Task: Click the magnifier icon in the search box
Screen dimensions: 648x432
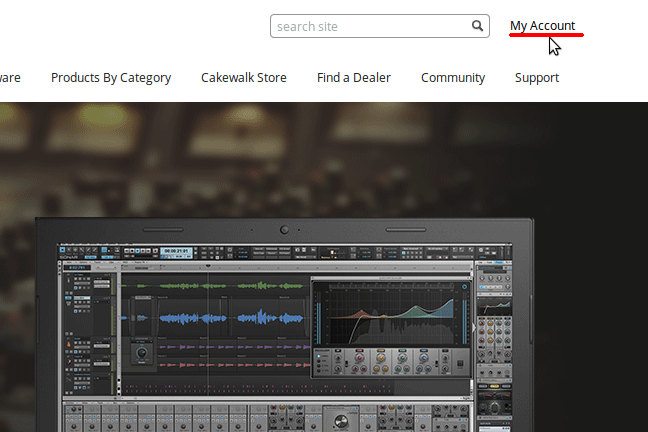Action: 477,26
